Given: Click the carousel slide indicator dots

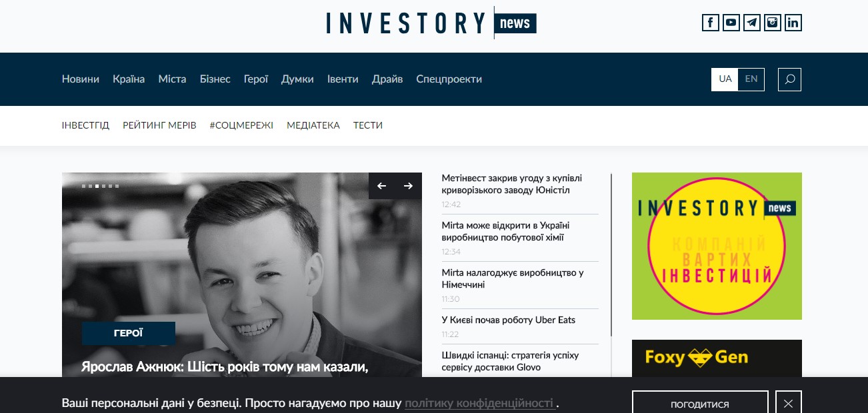Looking at the screenshot, I should click(x=101, y=186).
